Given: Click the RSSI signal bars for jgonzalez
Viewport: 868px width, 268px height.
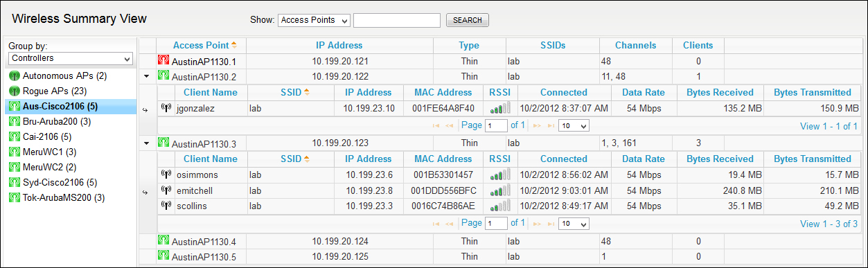Looking at the screenshot, I should pyautogui.click(x=499, y=108).
